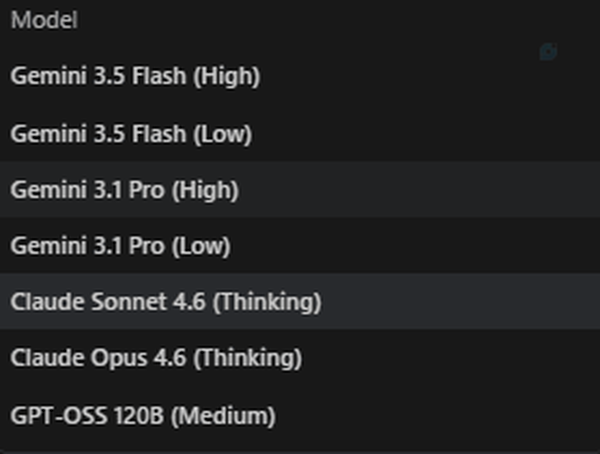Image resolution: width=600 pixels, height=454 pixels.
Task: Activate the highlighted Claude Sonnet 4.6 row
Action: [300, 301]
